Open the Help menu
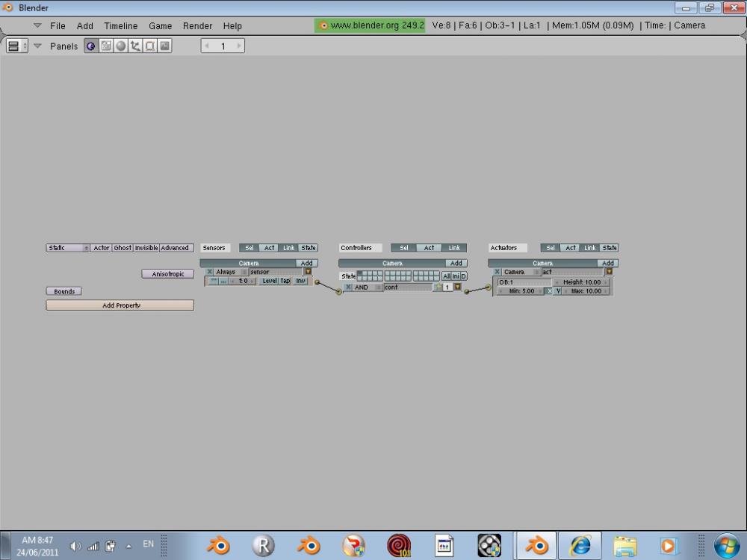 pyautogui.click(x=232, y=25)
